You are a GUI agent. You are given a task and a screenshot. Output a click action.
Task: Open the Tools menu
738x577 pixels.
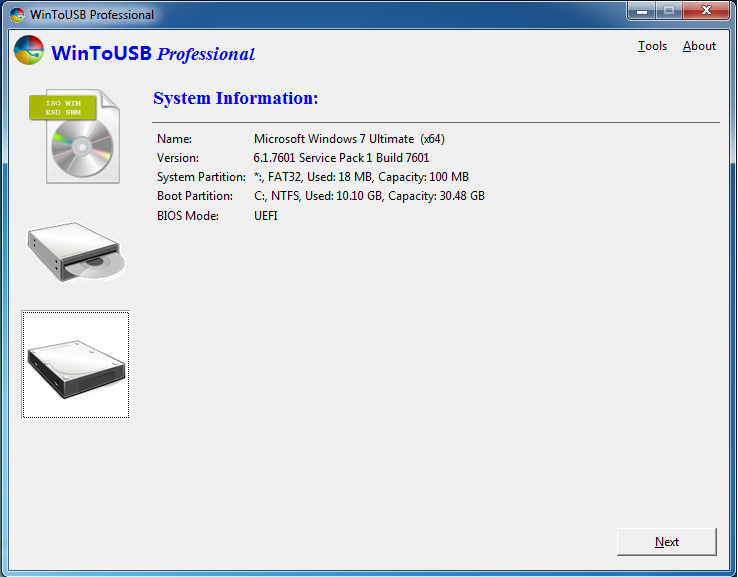pos(652,46)
